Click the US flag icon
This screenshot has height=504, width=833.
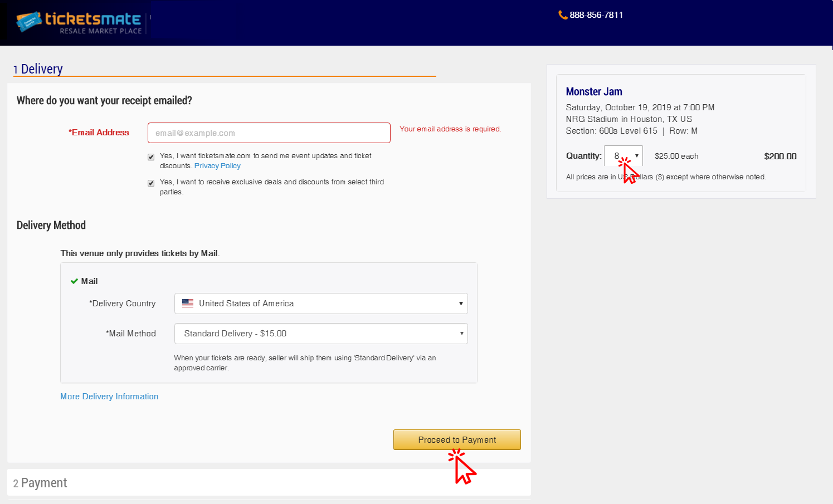[188, 304]
